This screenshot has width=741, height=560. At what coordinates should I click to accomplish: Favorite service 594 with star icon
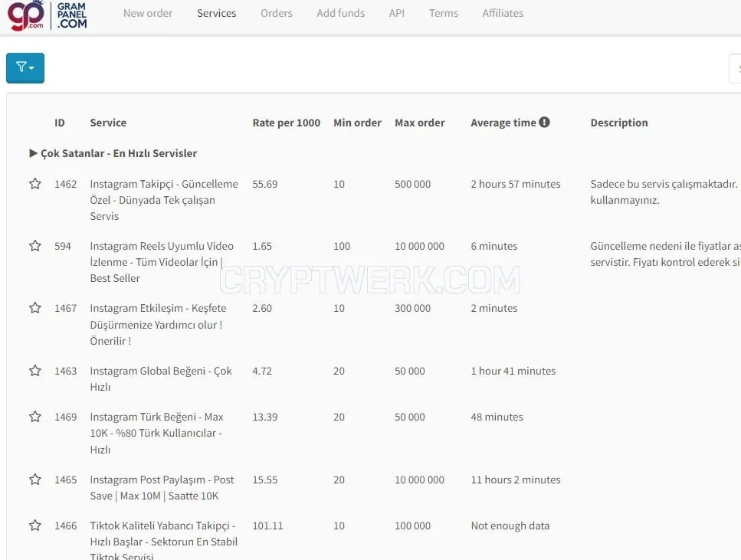(x=35, y=246)
